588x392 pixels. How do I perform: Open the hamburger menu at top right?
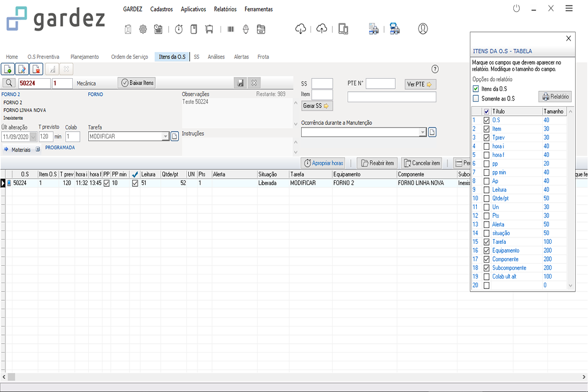point(569,8)
